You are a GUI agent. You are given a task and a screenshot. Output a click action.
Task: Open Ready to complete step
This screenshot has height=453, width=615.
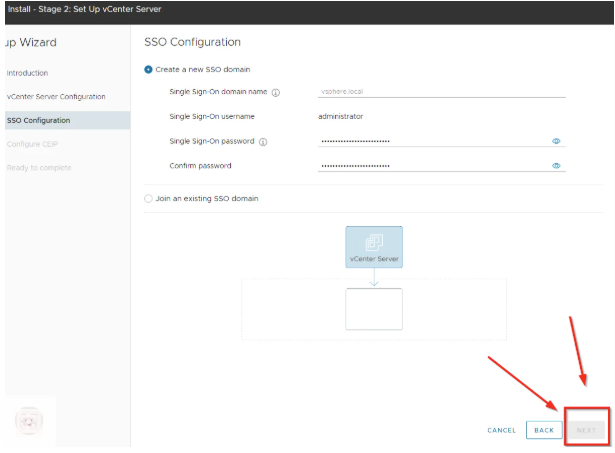click(x=39, y=168)
